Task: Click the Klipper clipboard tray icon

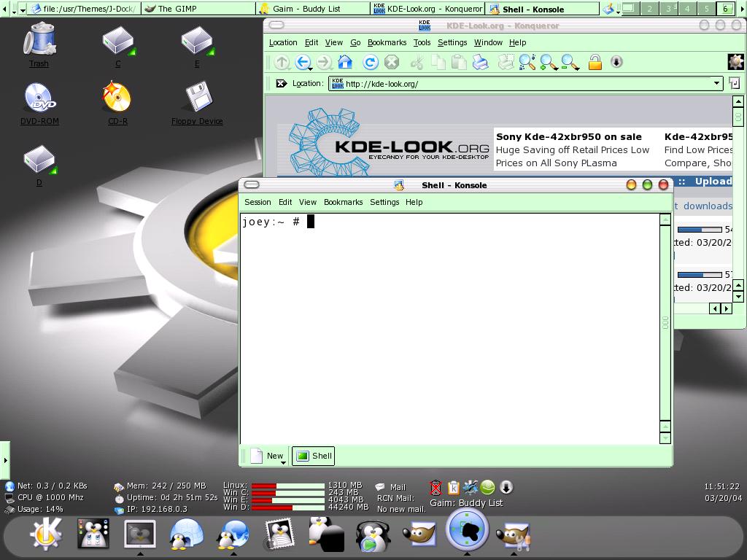Action: coord(453,487)
